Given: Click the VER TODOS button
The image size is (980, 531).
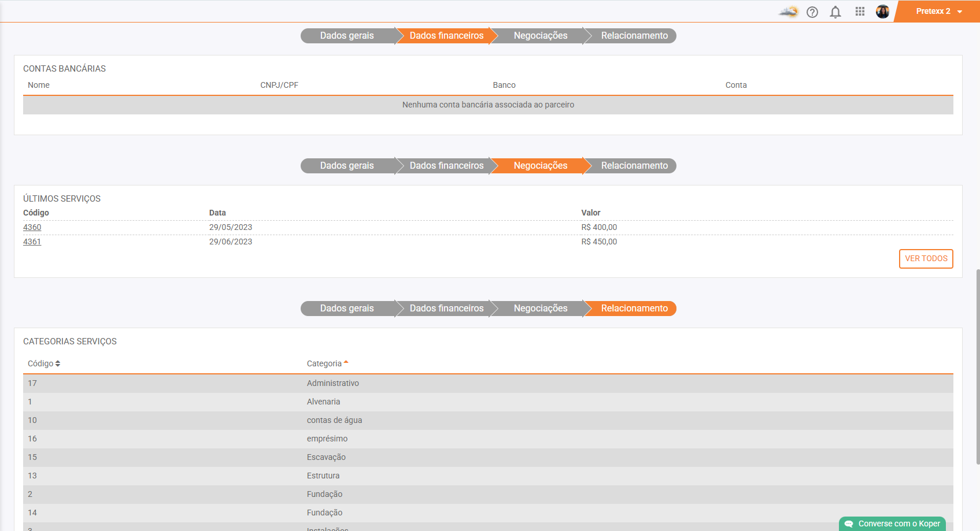Looking at the screenshot, I should (926, 259).
